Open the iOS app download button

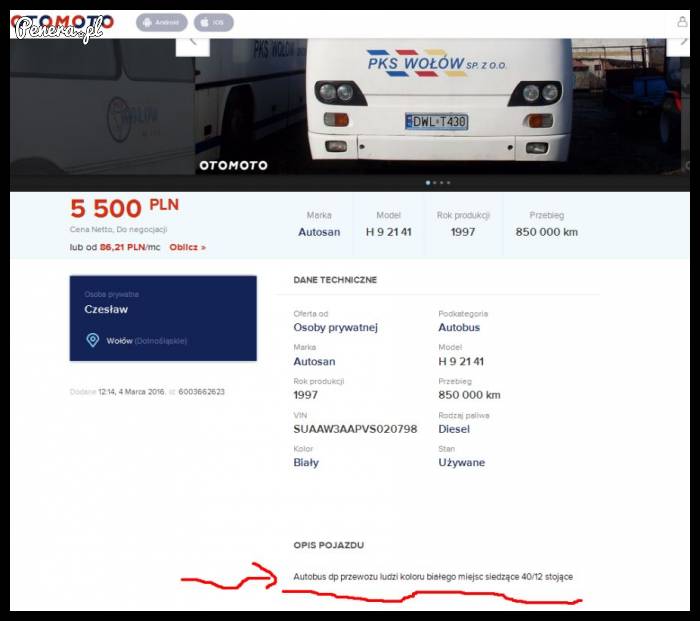(213, 22)
